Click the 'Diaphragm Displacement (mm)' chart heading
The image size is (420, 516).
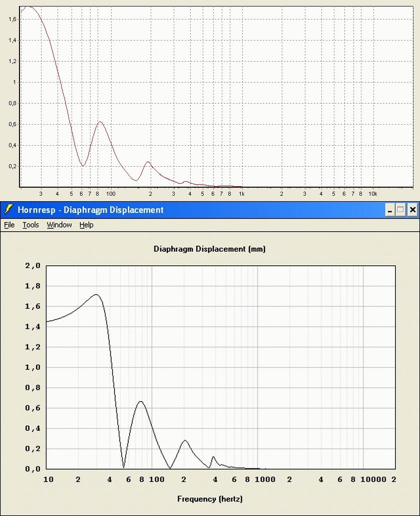click(210, 249)
